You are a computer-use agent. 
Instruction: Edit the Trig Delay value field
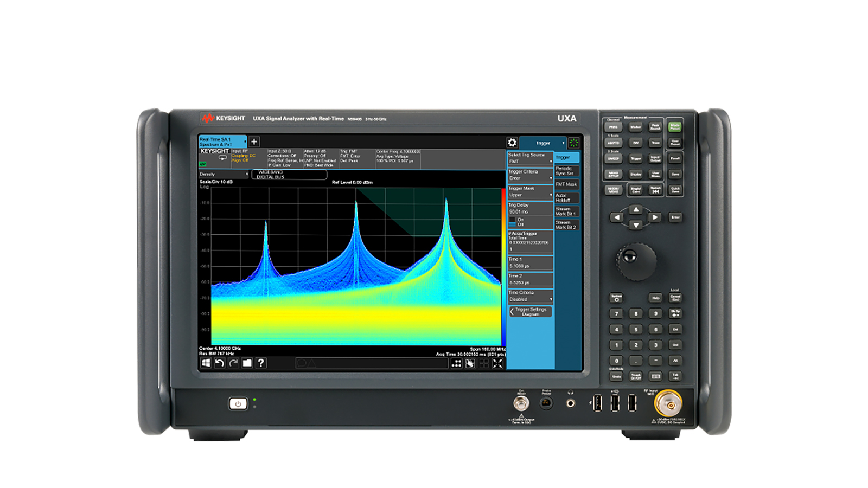click(x=530, y=212)
